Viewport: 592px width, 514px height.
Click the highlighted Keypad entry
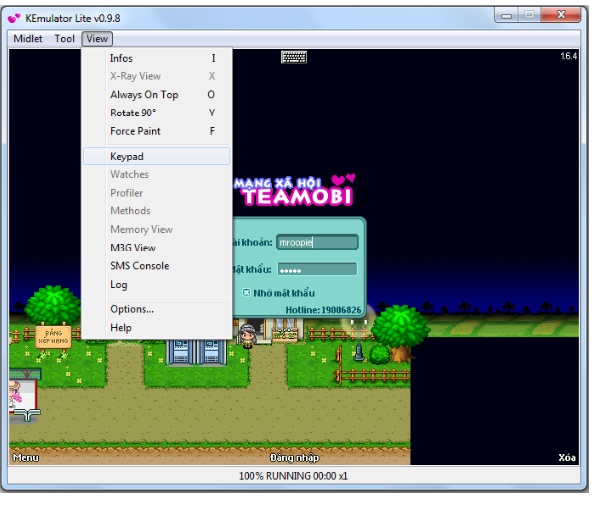pos(156,156)
